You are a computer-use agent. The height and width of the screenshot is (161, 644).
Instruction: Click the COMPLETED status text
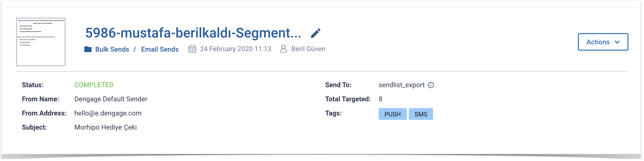click(x=94, y=85)
